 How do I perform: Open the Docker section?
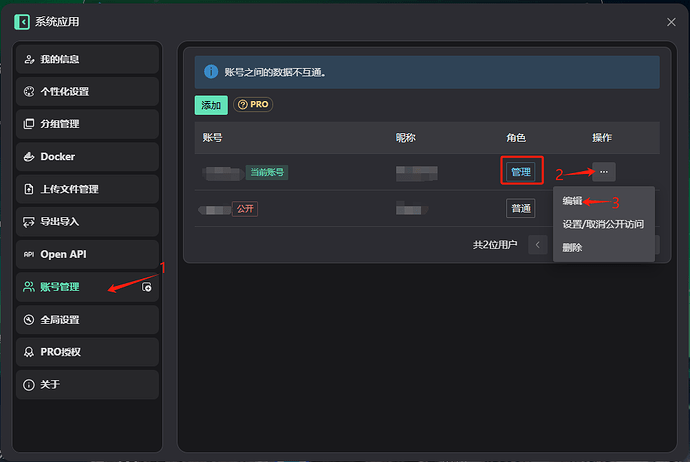click(87, 157)
